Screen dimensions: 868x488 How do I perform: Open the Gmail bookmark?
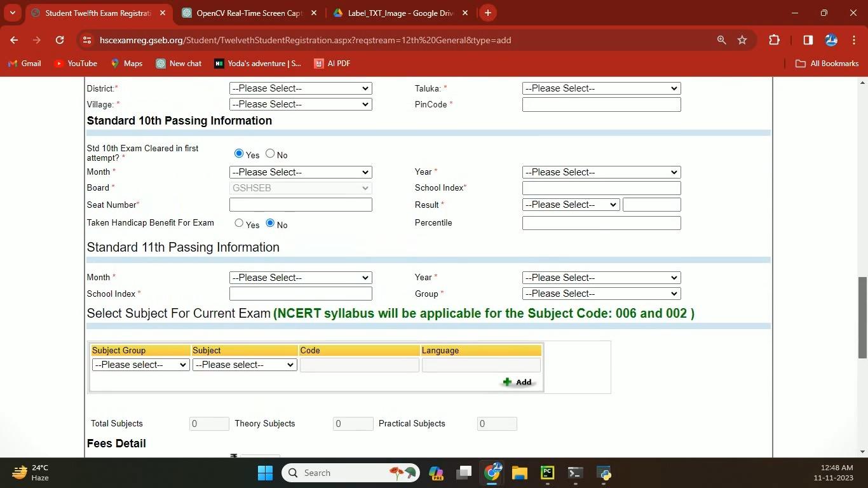(24, 64)
